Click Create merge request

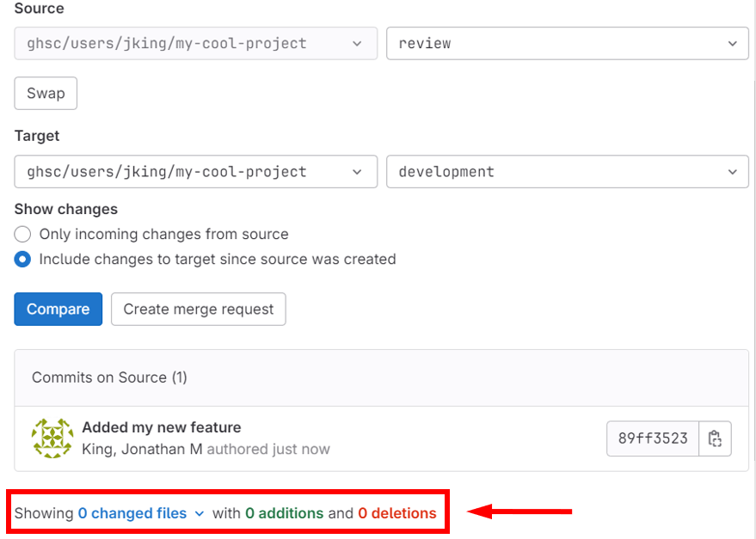[199, 309]
